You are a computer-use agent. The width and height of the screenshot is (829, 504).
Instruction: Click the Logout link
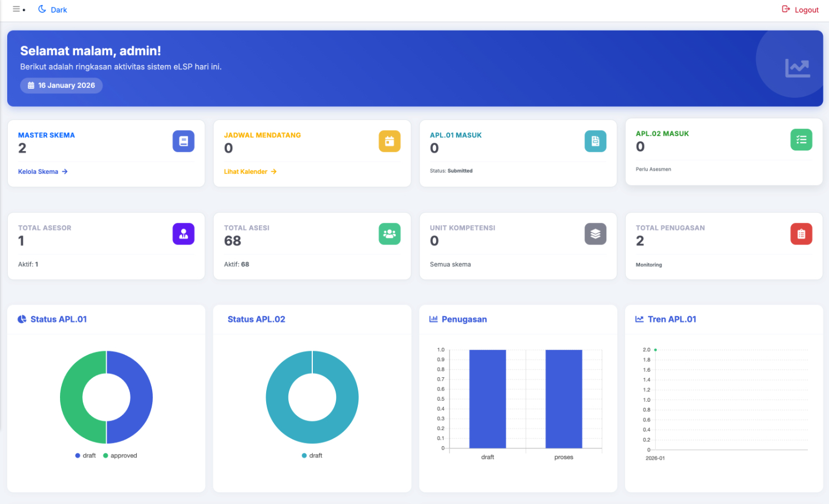tap(800, 9)
